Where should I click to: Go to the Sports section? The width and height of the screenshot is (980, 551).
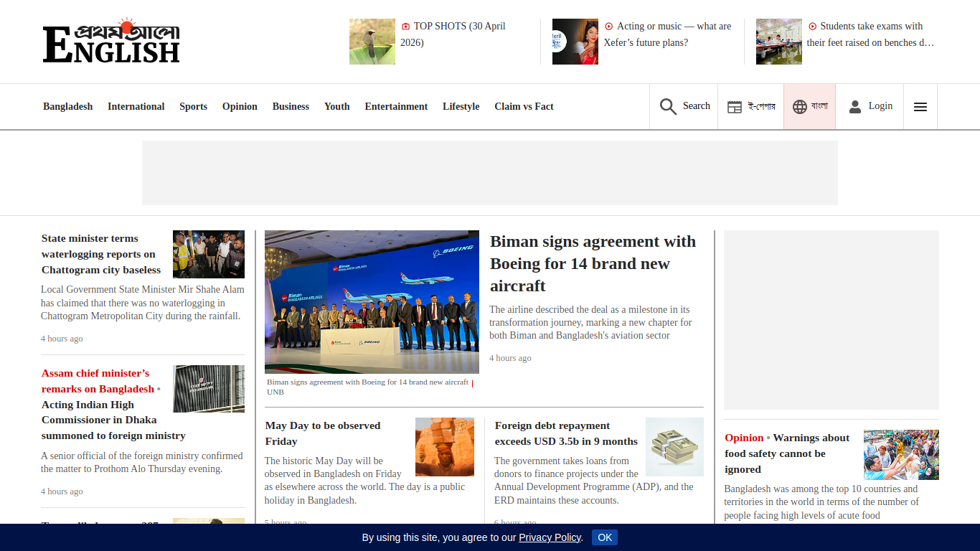coord(194,106)
